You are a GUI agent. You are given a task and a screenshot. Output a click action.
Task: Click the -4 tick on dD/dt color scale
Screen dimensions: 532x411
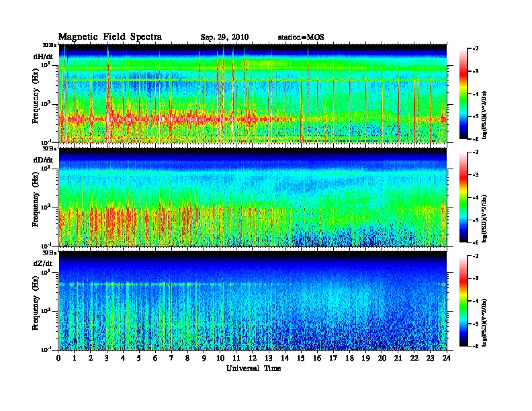(475, 197)
